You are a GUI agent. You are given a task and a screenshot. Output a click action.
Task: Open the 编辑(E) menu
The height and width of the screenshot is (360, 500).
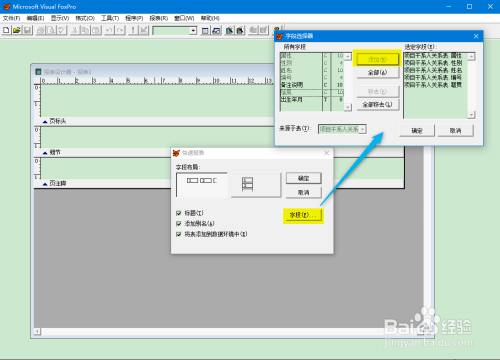pos(35,18)
